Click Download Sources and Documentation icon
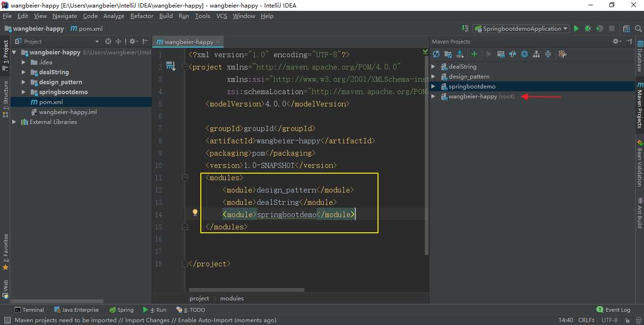The width and height of the screenshot is (644, 325). click(x=460, y=54)
